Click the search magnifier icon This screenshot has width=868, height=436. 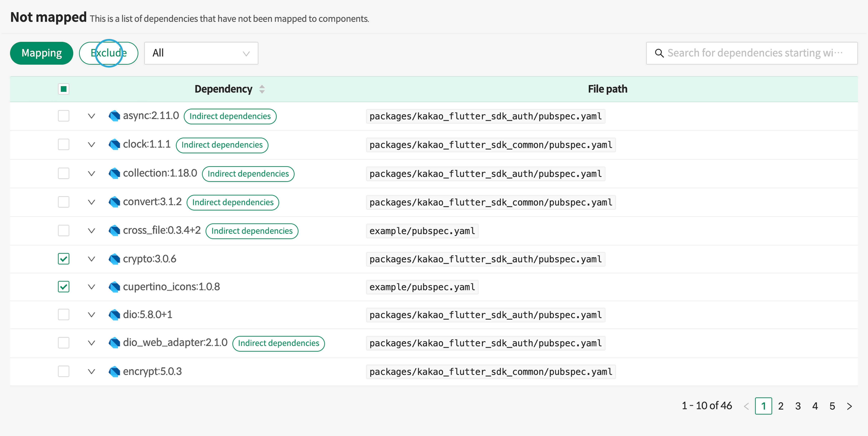click(659, 53)
